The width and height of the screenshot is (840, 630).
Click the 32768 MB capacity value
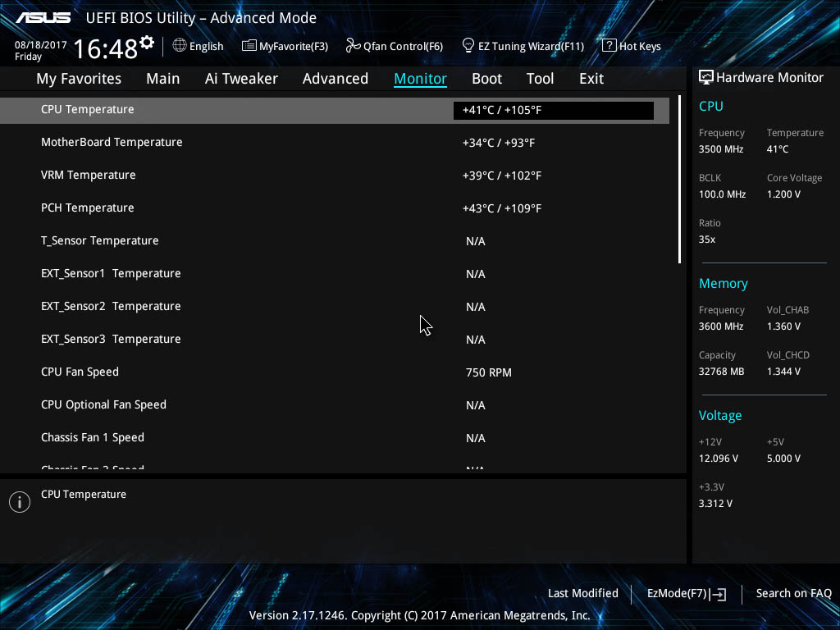[721, 372]
